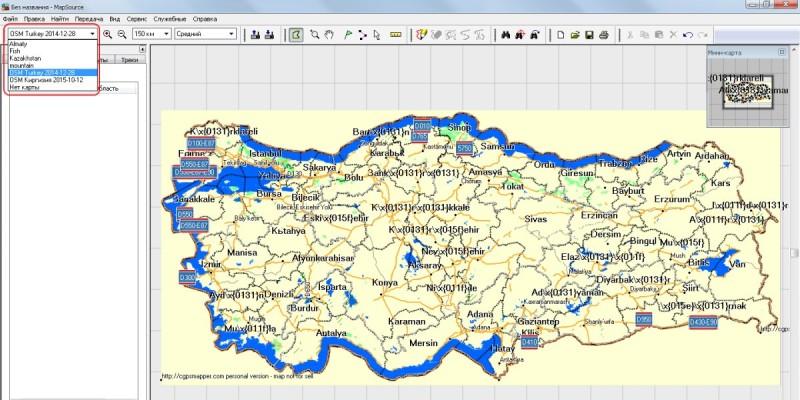The height and width of the screenshot is (400, 800).
Task: Choose Fish from the map list
Action: coord(52,51)
